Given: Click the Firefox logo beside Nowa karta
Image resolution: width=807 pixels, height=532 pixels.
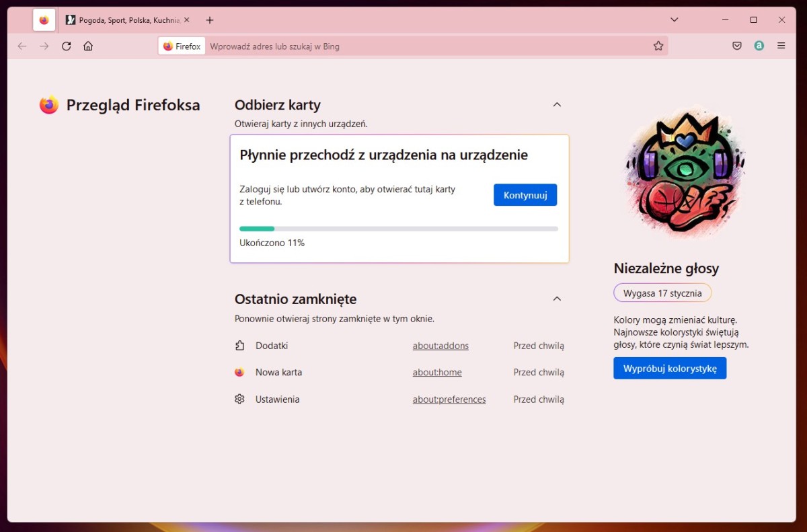Looking at the screenshot, I should [239, 372].
